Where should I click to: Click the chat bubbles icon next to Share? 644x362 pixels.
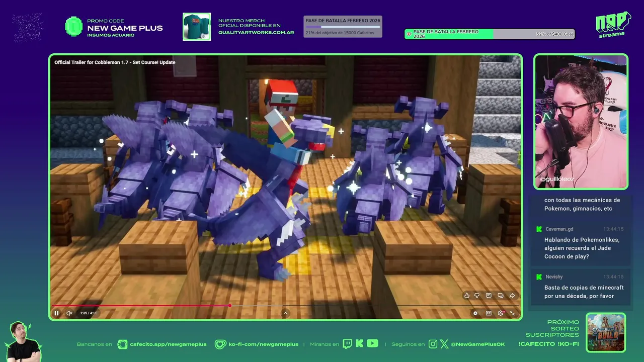click(501, 296)
